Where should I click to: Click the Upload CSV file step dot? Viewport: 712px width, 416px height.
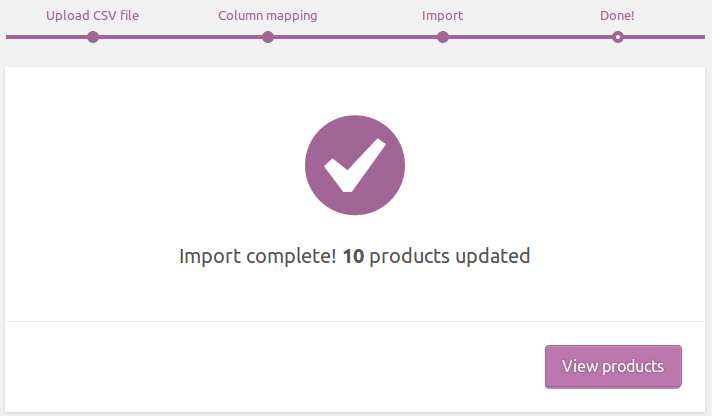coord(93,37)
